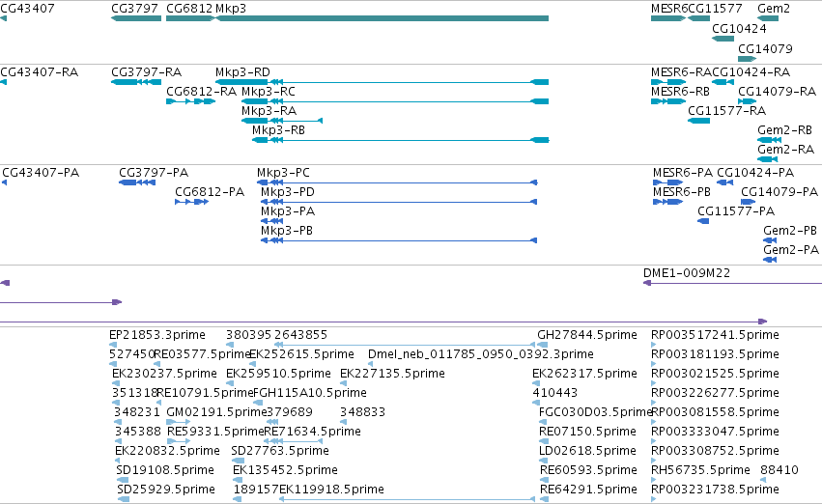The height and width of the screenshot is (504, 822).
Task: Select protein label MESR6-PA
Action: [x=683, y=173]
